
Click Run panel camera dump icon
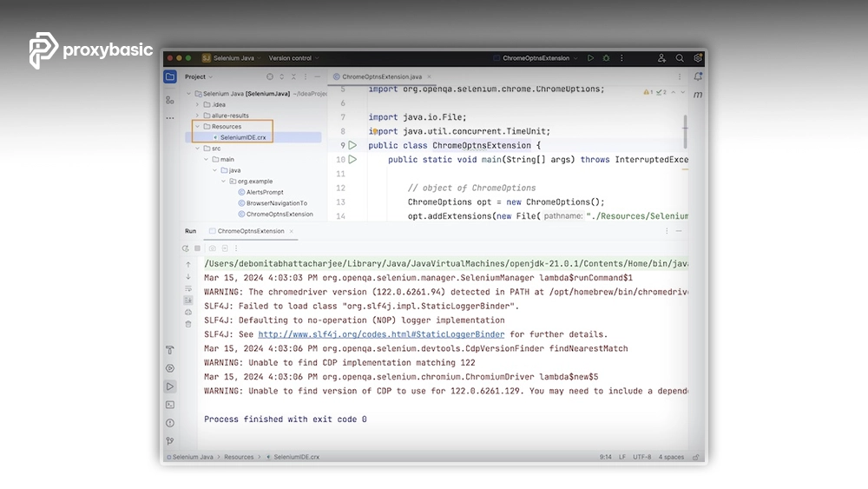point(213,248)
